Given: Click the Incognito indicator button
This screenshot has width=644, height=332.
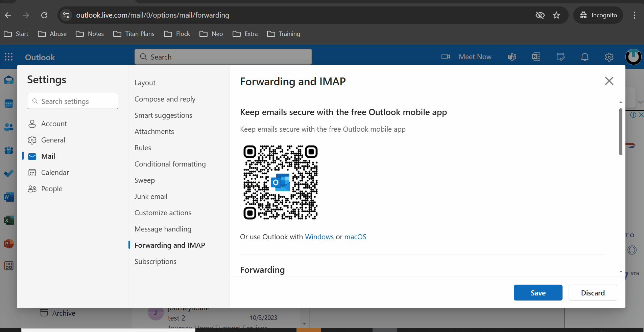Looking at the screenshot, I should 598,15.
